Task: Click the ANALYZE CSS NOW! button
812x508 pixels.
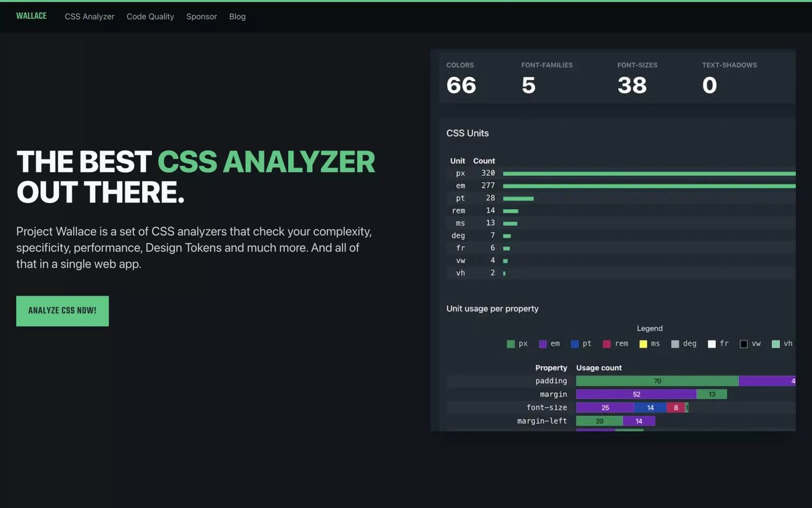Action: 62,311
